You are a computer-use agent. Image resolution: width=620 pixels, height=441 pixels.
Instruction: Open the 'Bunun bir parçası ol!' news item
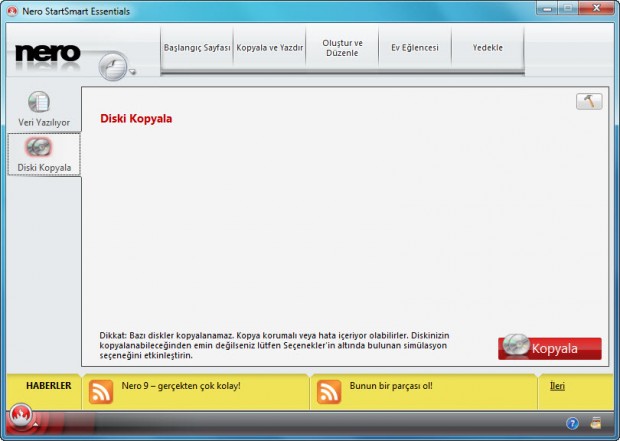pos(391,386)
